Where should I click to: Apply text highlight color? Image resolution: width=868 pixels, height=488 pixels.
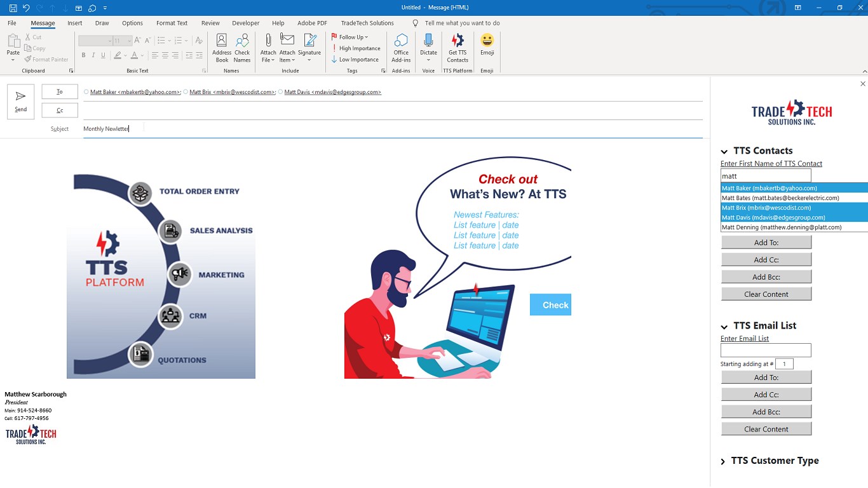118,55
